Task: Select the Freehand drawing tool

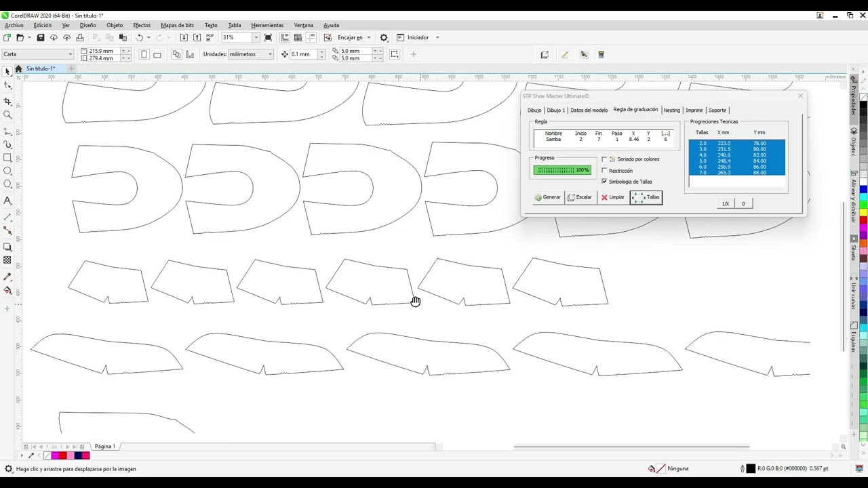Action: (x=7, y=131)
